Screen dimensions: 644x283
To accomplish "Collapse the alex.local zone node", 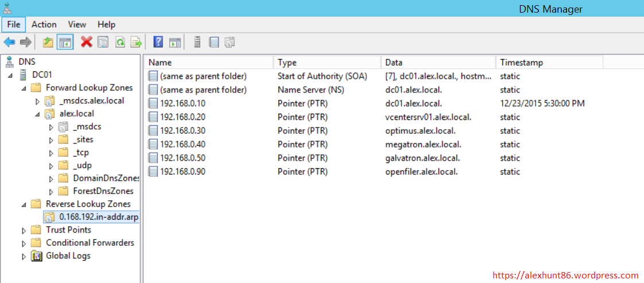I will [38, 114].
